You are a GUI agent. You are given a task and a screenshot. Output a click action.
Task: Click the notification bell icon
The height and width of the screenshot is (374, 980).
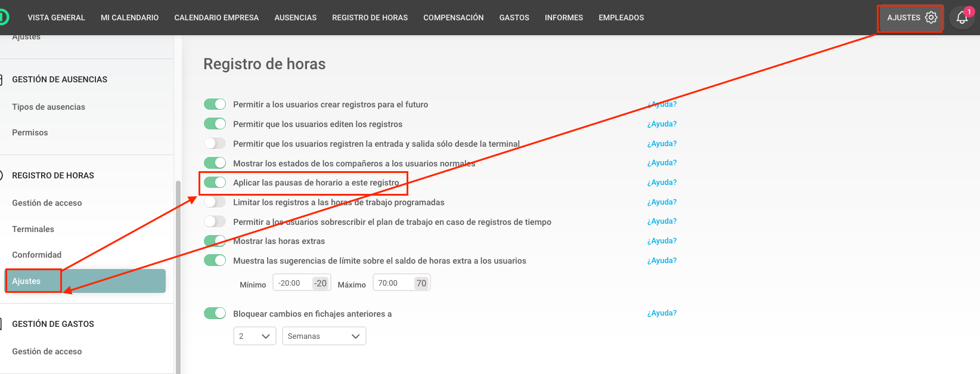click(962, 18)
